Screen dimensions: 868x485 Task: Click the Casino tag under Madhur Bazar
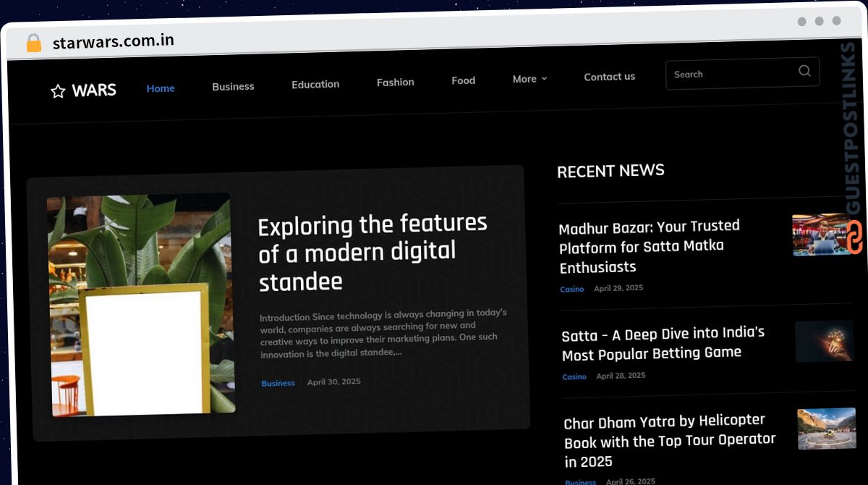[x=572, y=289]
